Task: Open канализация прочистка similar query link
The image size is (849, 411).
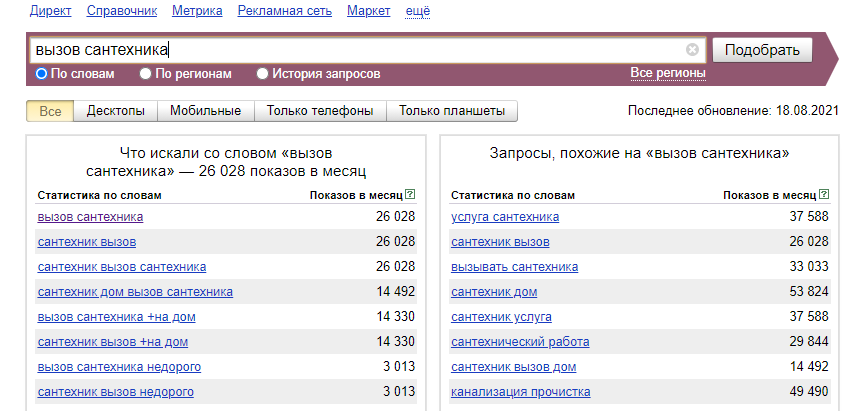Action: pyautogui.click(x=521, y=392)
